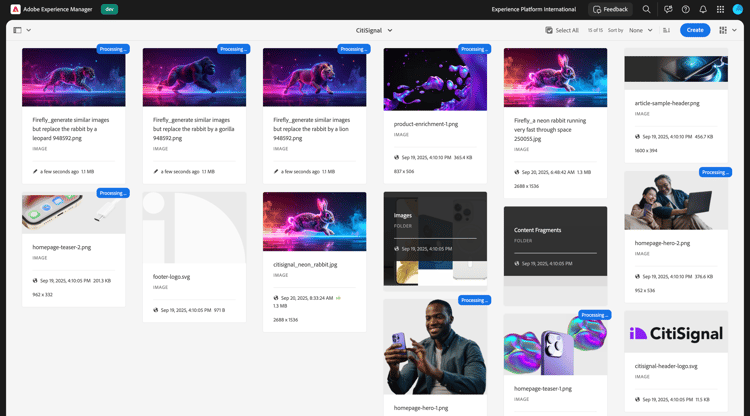The height and width of the screenshot is (416, 750).
Task: Click globe icon on homepage-teaser-2 card
Action: [x=35, y=281]
